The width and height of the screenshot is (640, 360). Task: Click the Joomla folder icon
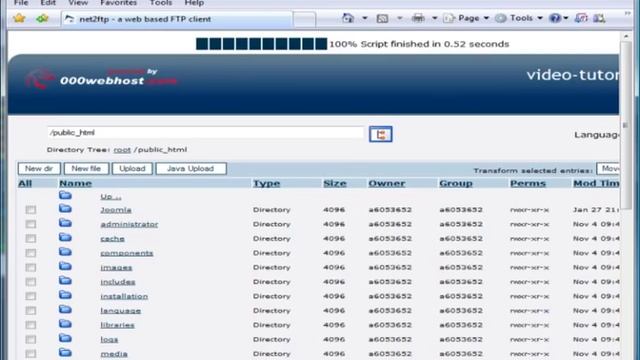pos(65,209)
